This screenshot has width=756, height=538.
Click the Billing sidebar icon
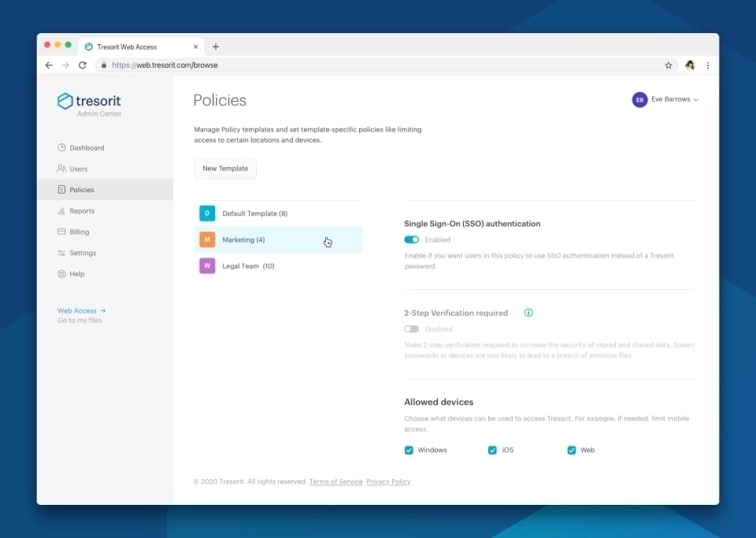[x=61, y=232]
